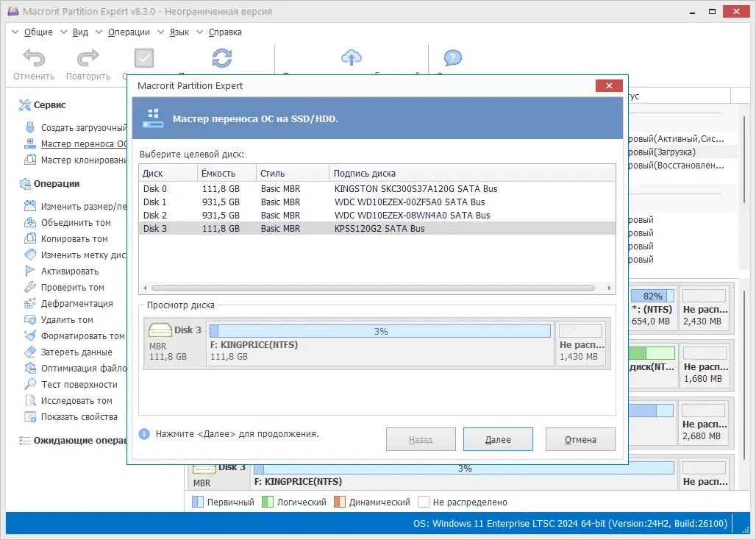756x540 pixels.
Task: Expand the chevron before Общие
Action: 15,32
